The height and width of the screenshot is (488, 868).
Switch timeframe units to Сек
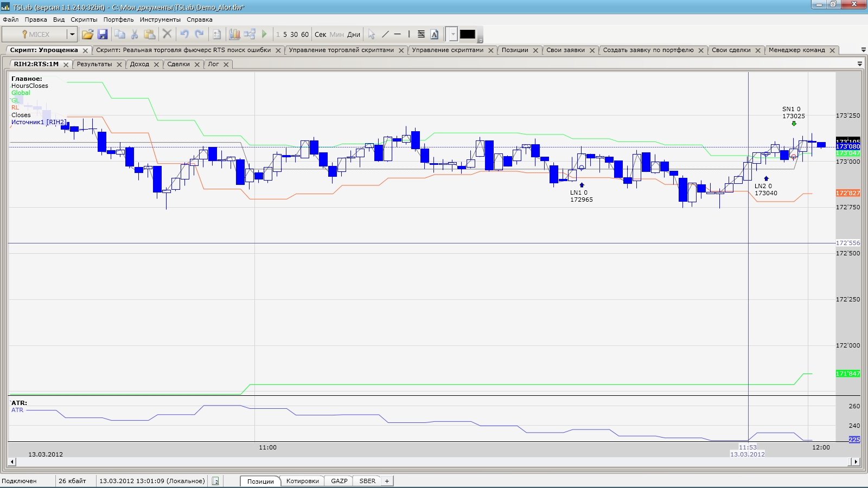point(321,34)
